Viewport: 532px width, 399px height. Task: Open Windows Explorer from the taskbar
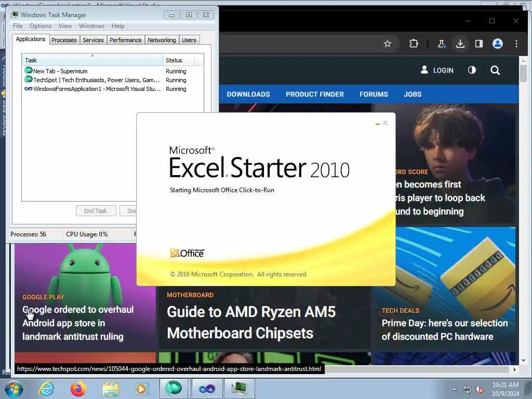pos(111,389)
